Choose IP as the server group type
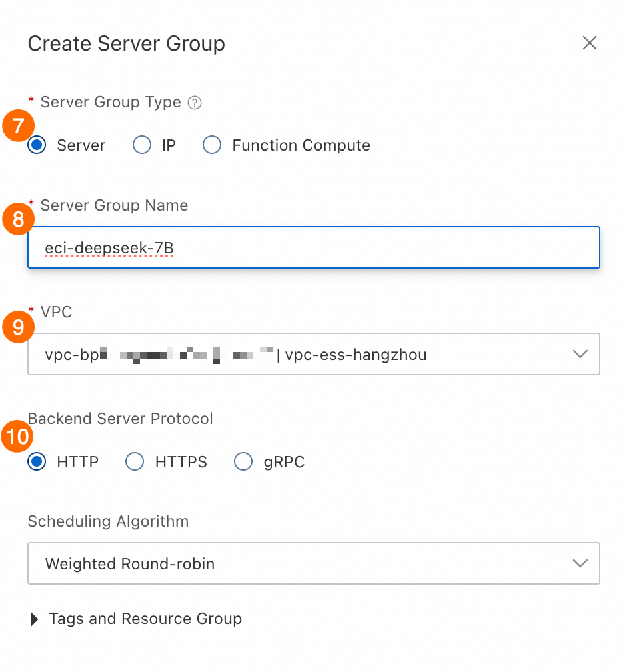 (142, 145)
